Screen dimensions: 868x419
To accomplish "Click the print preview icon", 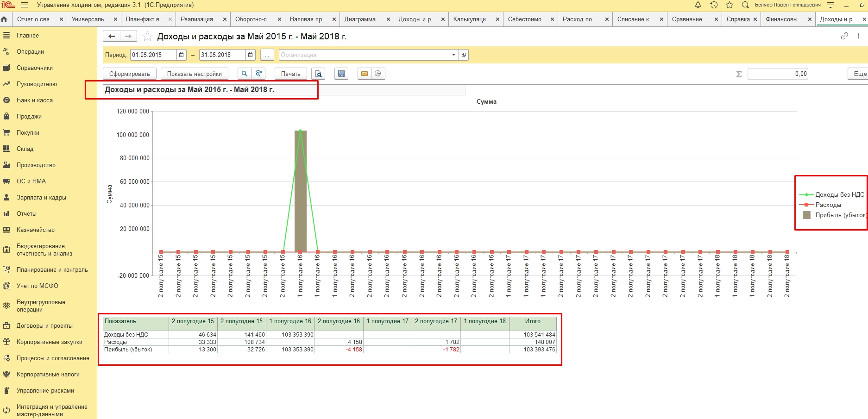I will 318,74.
